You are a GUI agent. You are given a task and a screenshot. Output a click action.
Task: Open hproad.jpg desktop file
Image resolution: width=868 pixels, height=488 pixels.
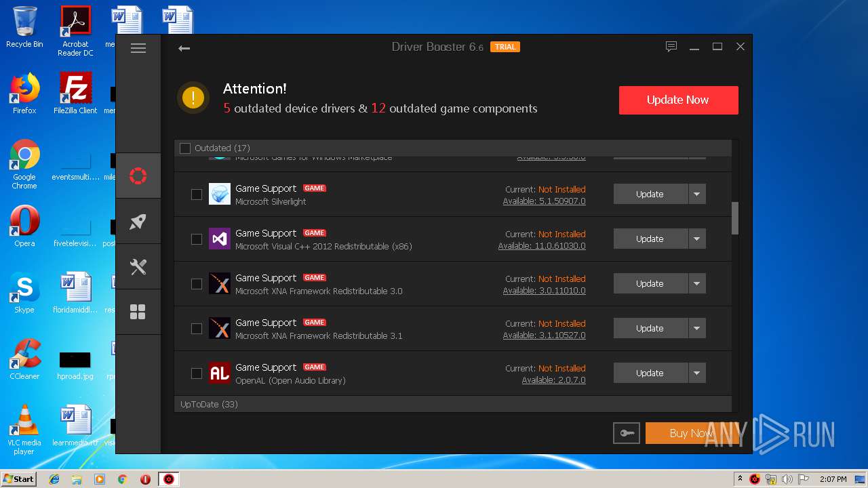(75, 366)
